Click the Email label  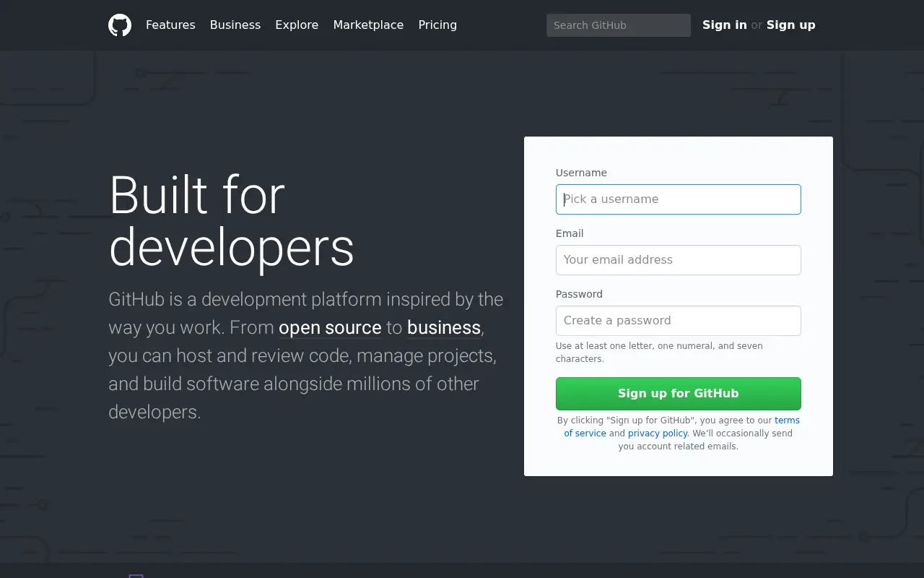570,233
